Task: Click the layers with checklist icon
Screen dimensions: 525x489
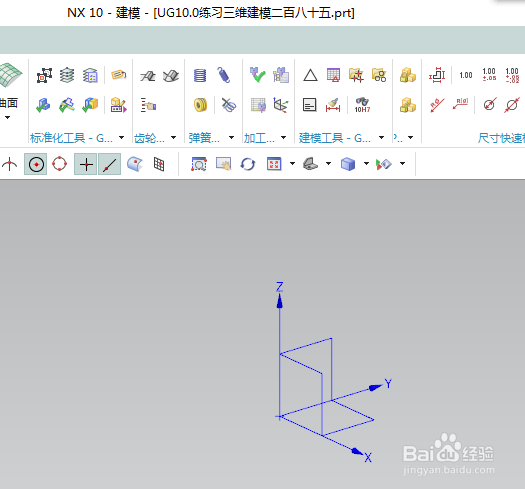Action: tap(90, 75)
